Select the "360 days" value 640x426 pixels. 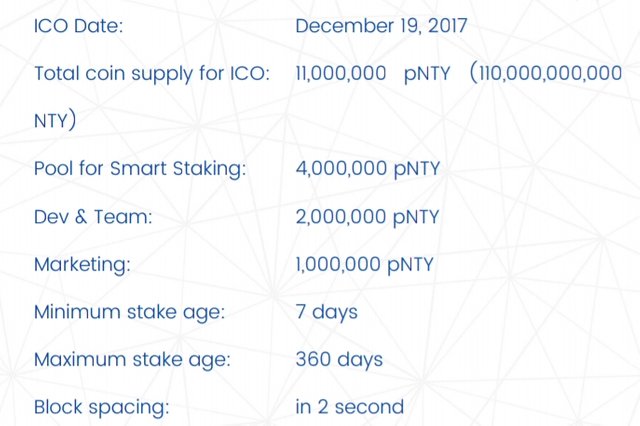339,359
